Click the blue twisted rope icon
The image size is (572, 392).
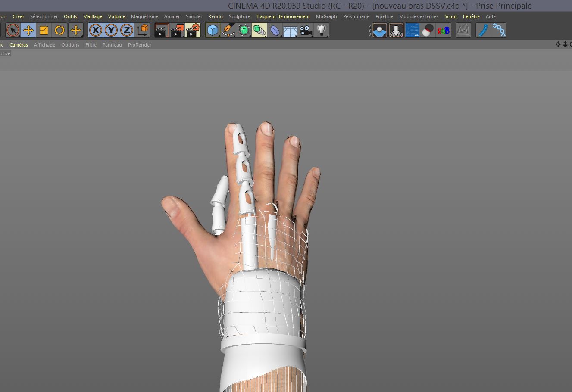click(483, 30)
